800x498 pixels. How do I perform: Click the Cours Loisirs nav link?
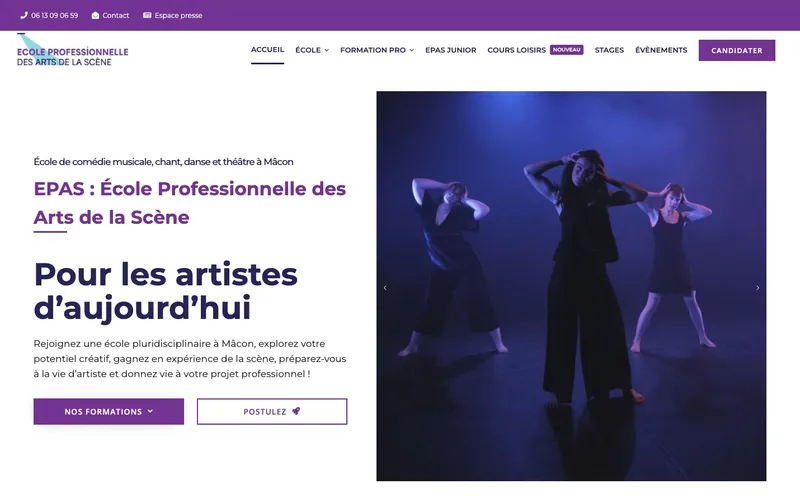click(x=516, y=50)
